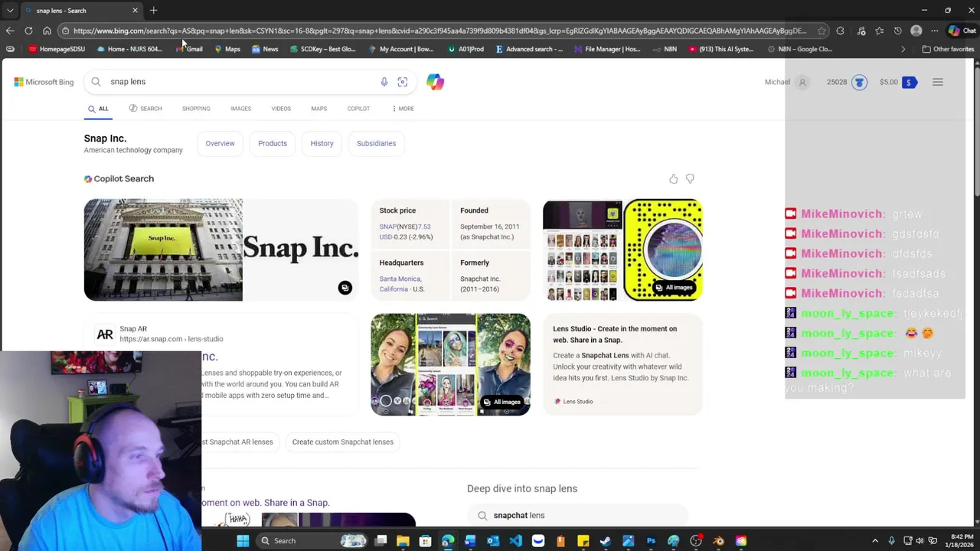The image size is (980, 551).
Task: Add page to favorites star icon
Action: (x=822, y=31)
